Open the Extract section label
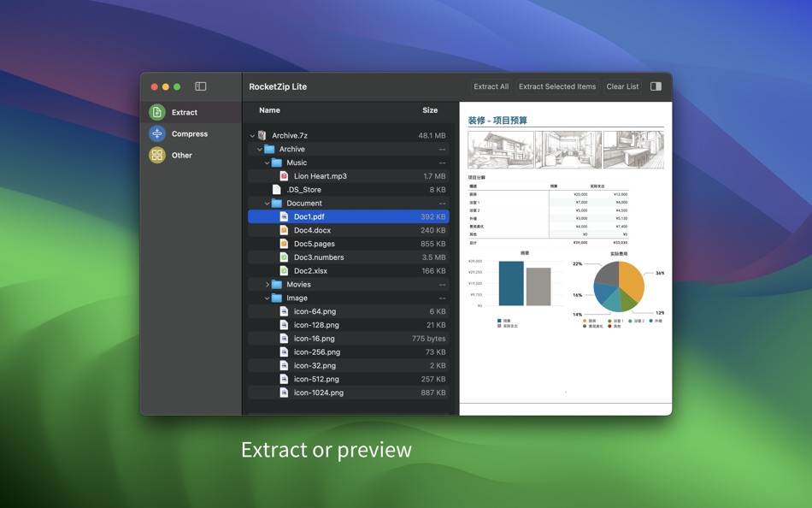The image size is (812, 508). (x=185, y=113)
